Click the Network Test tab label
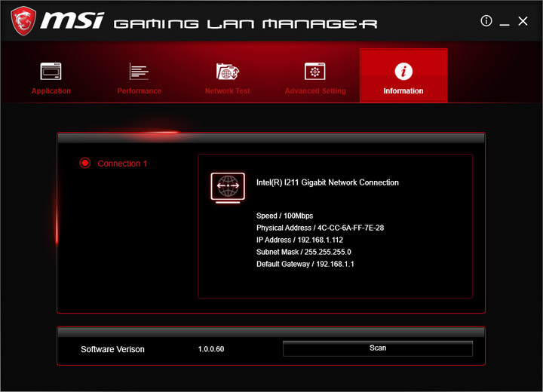This screenshot has width=543, height=392. pos(227,90)
